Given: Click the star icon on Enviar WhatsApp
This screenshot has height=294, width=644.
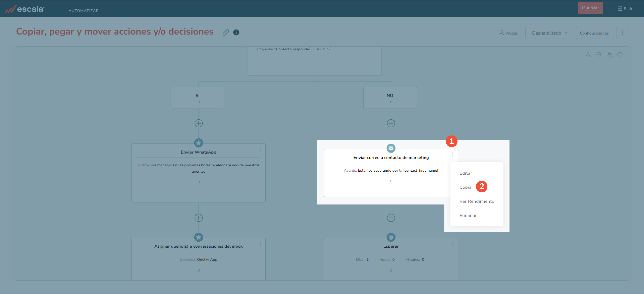Looking at the screenshot, I should (199, 143).
